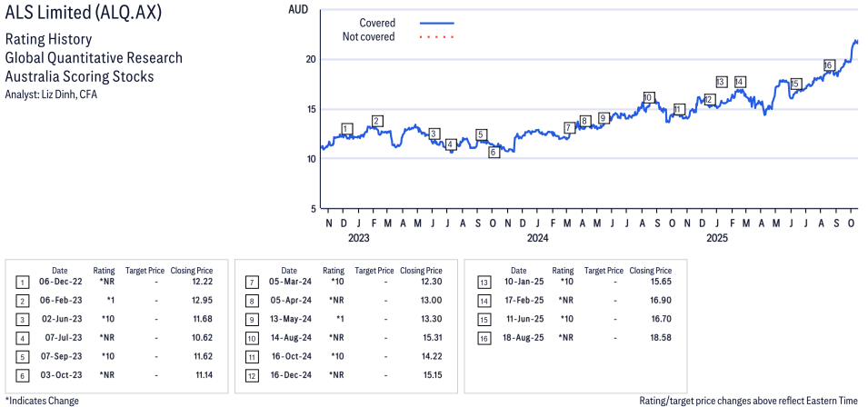This screenshot has height=407, width=868.
Task: Select chart marker 2 on the price line
Action: (x=377, y=121)
